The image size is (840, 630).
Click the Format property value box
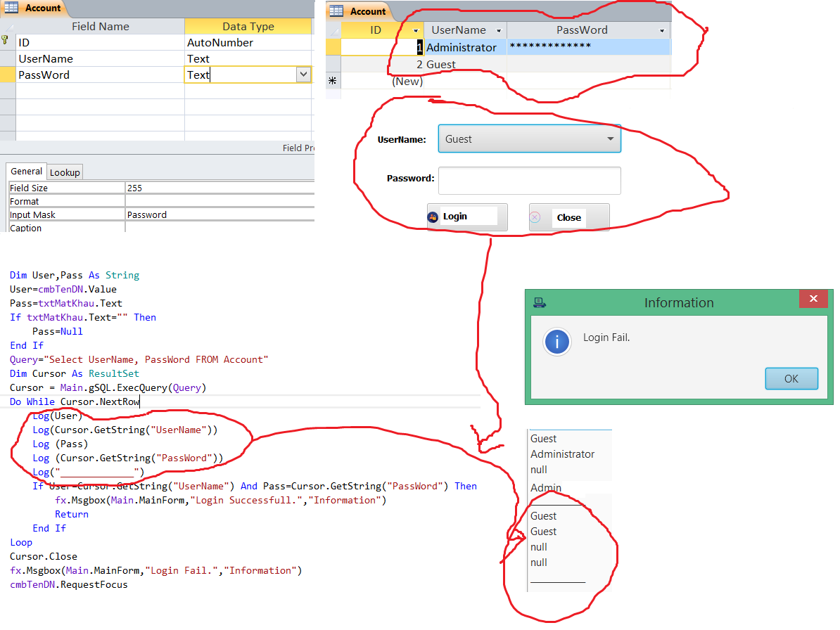(x=219, y=201)
